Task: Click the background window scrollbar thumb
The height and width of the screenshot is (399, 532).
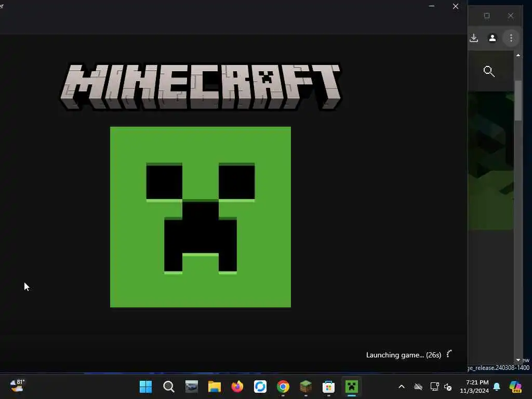Action: point(518,100)
